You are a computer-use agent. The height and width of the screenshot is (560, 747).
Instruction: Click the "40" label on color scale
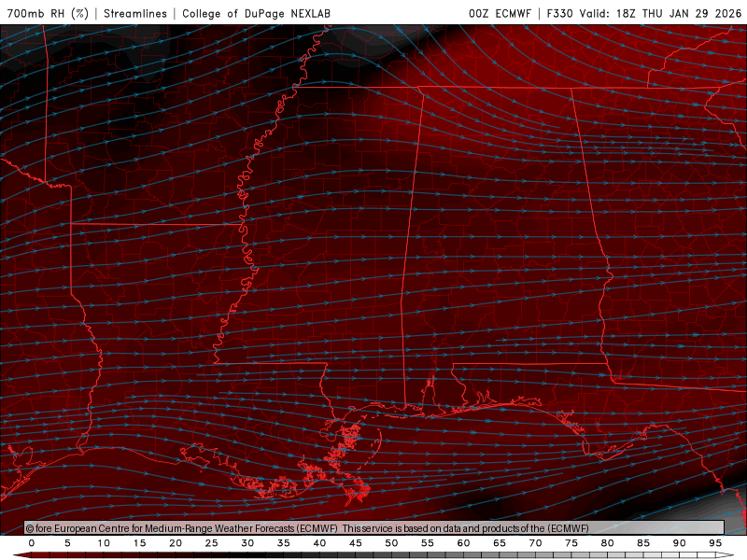pyautogui.click(x=319, y=543)
